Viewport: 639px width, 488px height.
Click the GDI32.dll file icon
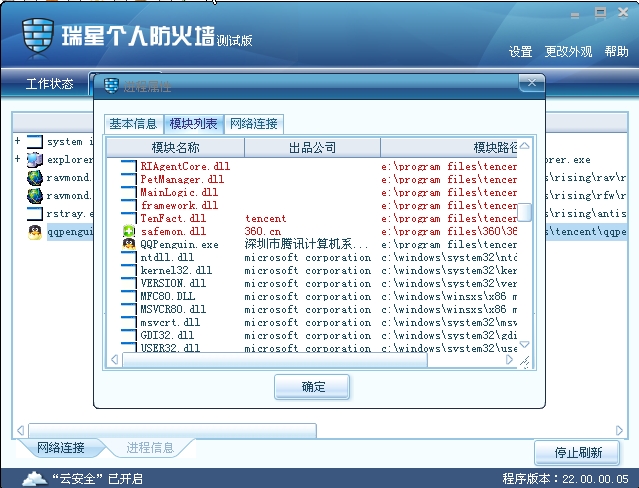129,336
